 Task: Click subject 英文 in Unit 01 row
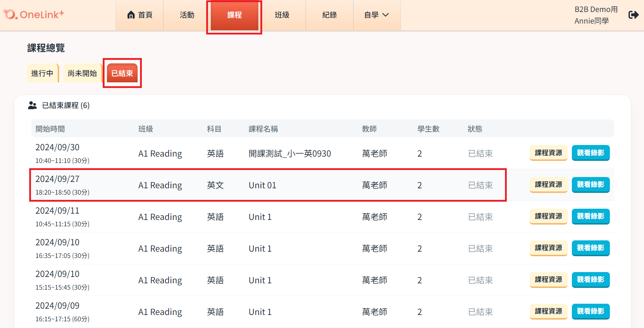[x=215, y=185]
